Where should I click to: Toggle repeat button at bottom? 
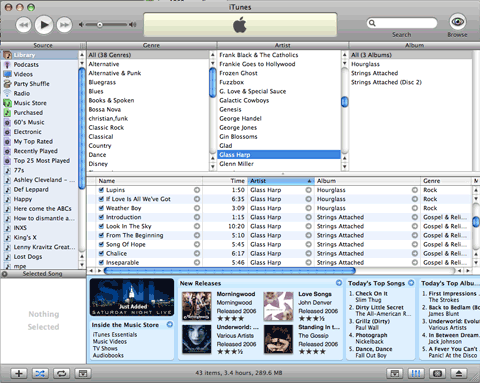tap(61, 373)
